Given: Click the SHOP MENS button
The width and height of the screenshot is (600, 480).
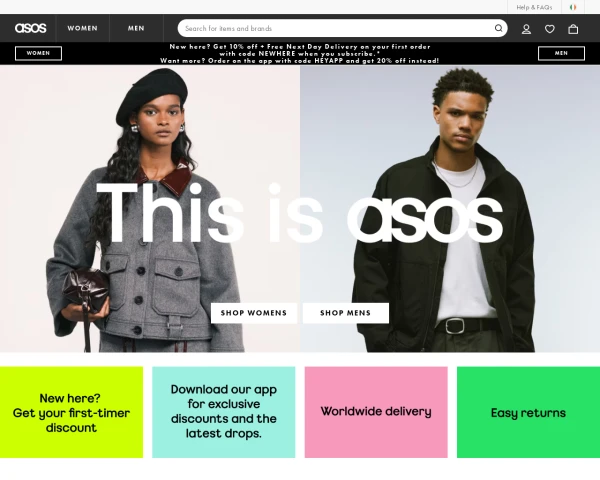Looking at the screenshot, I should pyautogui.click(x=346, y=313).
